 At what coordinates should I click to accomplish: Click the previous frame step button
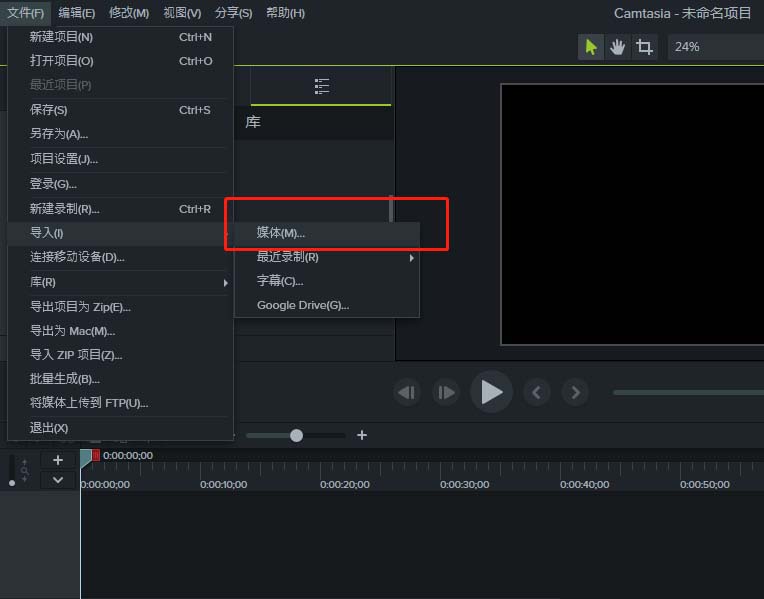(406, 393)
